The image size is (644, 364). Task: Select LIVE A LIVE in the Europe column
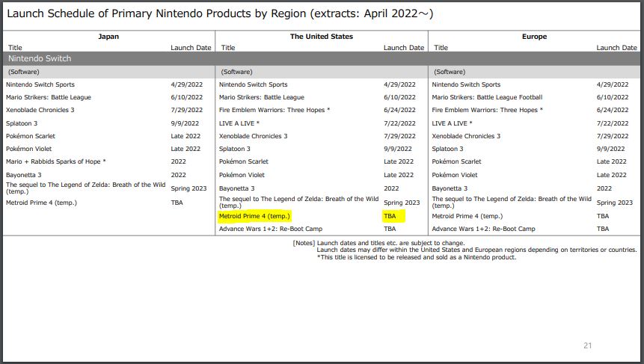pos(452,123)
